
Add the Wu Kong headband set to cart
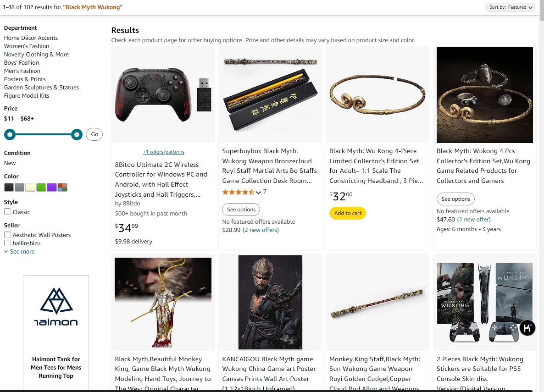point(348,213)
